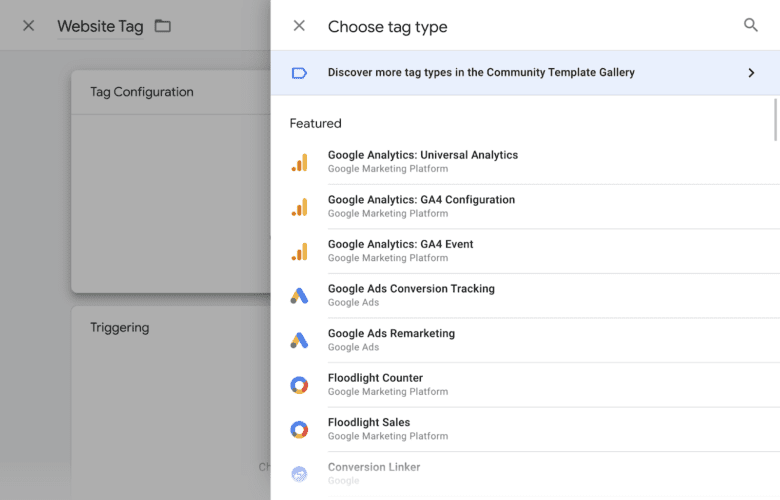780x500 pixels.
Task: Select Google Analytics: GA4 Configuration tag type
Action: [x=421, y=200]
